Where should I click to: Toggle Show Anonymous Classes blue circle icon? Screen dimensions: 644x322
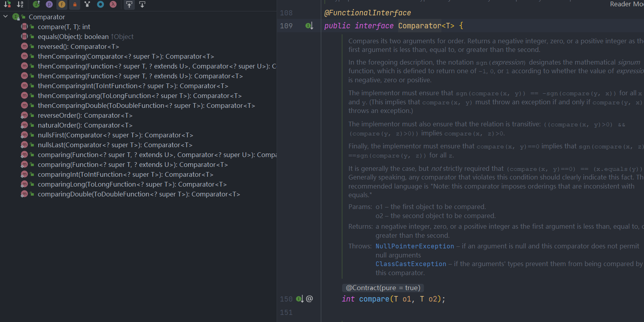pyautogui.click(x=101, y=4)
